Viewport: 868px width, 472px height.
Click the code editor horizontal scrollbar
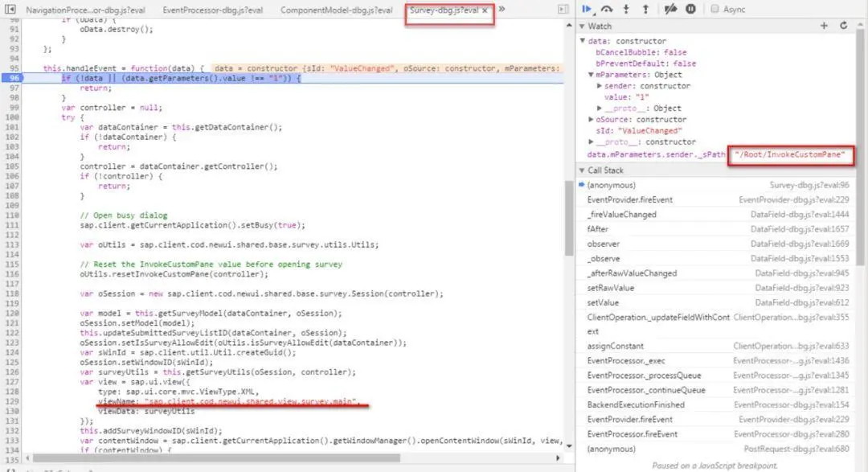tap(216, 458)
